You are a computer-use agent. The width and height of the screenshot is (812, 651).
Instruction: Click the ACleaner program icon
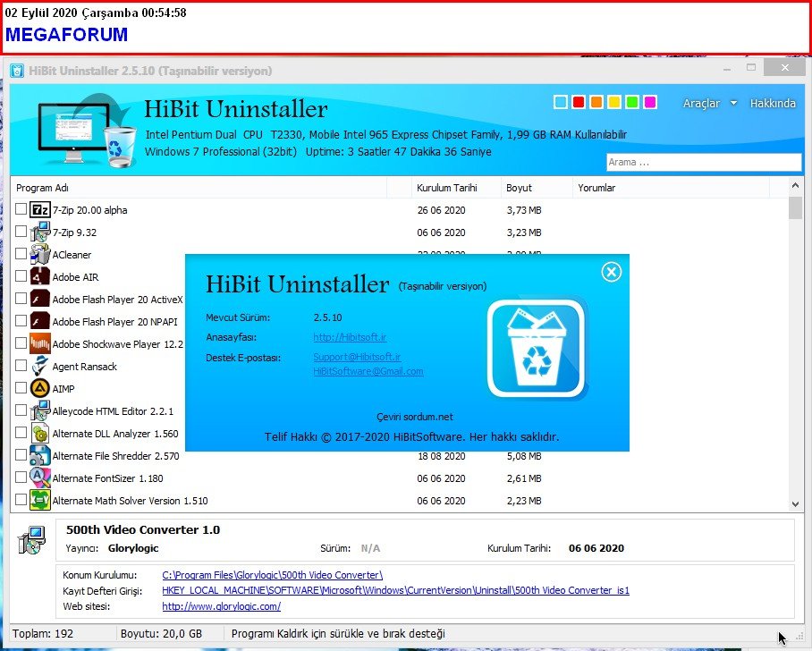click(40, 254)
